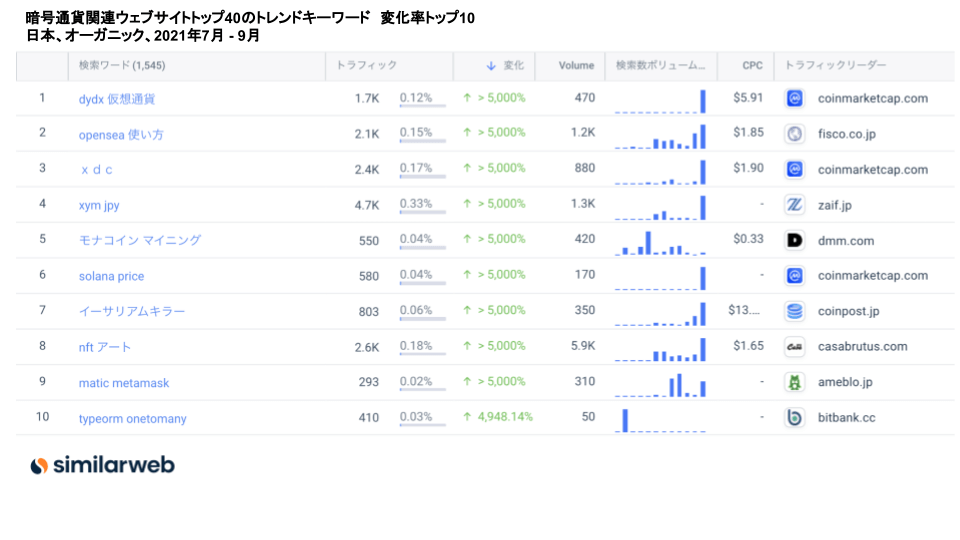Click the casabrutus.com site icon
This screenshot has height=540, width=960.
coord(795,347)
